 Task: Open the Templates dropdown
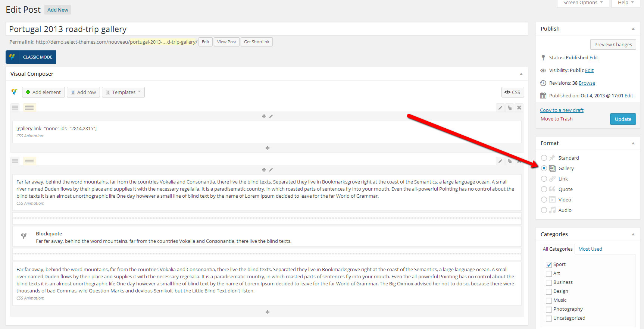[123, 92]
